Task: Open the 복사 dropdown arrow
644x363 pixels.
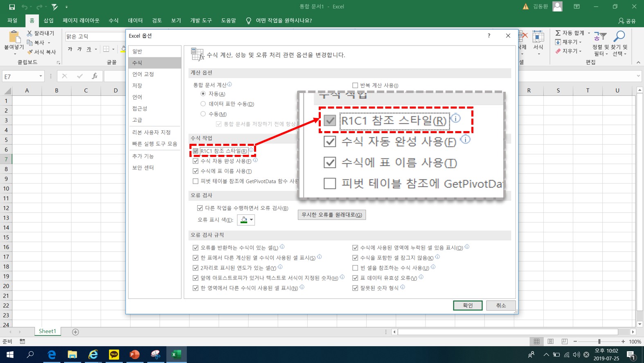Action: coord(49,43)
